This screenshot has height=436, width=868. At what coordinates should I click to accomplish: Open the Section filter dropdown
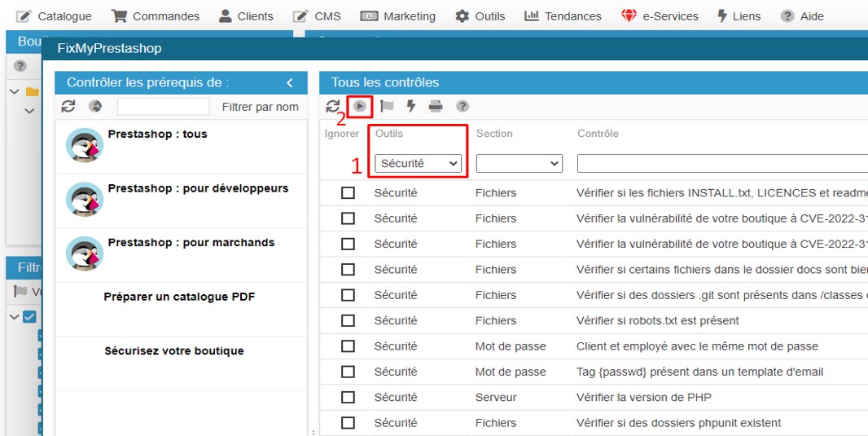coord(519,164)
